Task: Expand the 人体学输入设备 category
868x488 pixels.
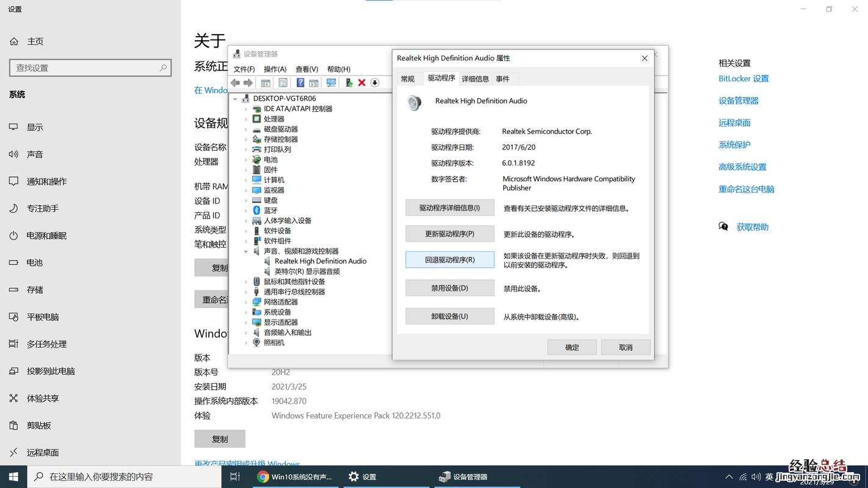Action: 246,221
